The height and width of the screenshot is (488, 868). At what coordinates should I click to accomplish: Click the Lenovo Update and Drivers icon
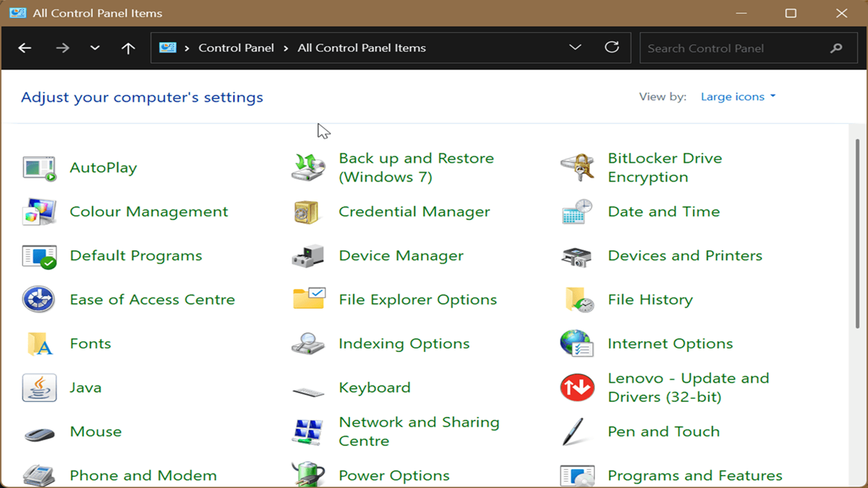577,388
